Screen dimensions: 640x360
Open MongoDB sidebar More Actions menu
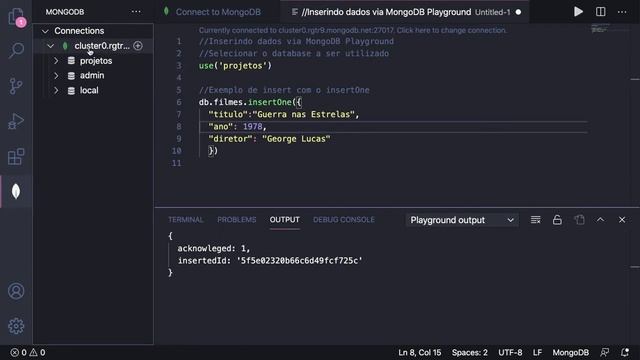136,12
